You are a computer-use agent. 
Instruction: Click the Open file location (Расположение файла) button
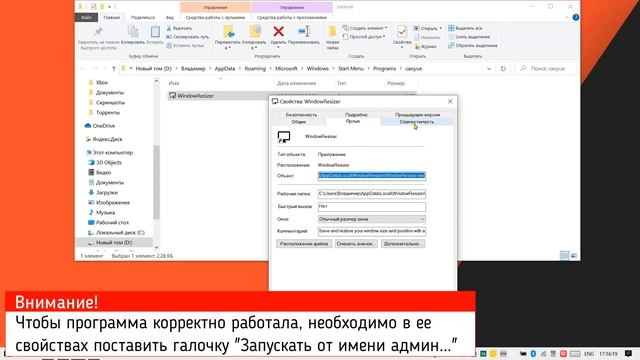(x=304, y=244)
